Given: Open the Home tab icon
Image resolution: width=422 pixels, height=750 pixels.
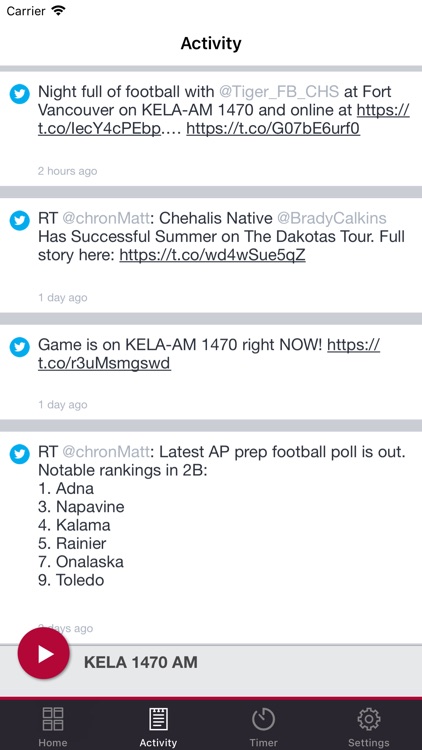Looking at the screenshot, I should coord(53,719).
